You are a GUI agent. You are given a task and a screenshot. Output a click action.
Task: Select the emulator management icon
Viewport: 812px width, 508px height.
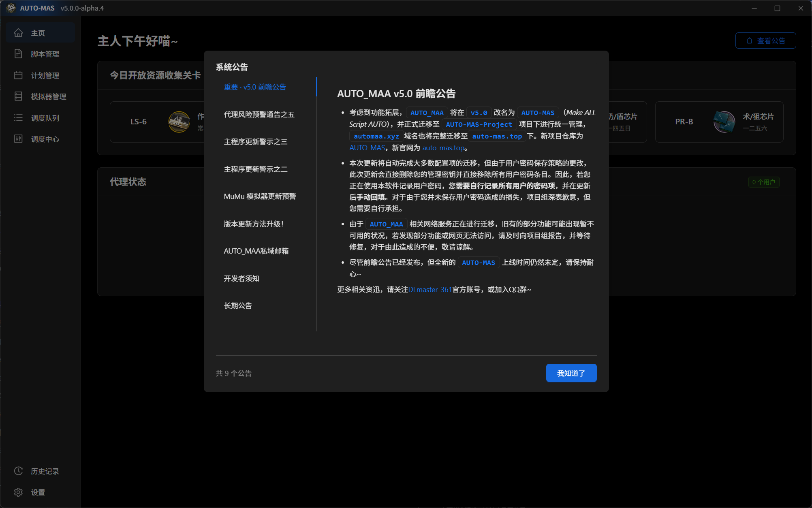point(18,96)
